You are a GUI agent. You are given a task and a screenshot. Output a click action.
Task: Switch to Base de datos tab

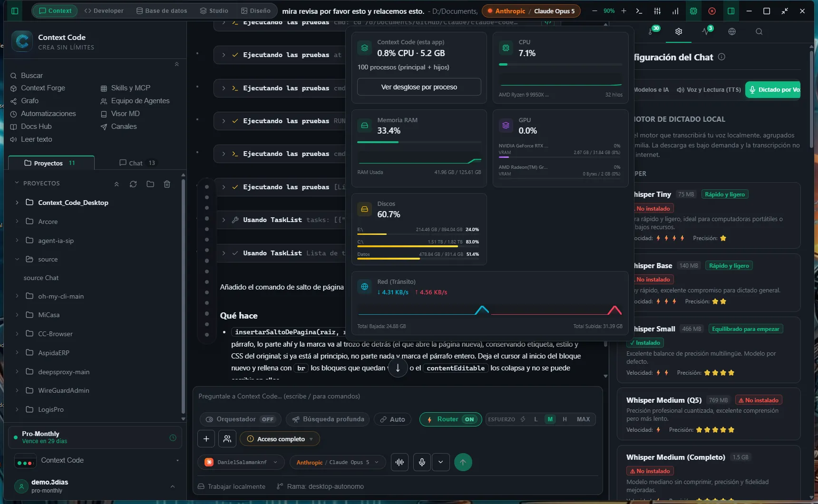click(x=162, y=10)
